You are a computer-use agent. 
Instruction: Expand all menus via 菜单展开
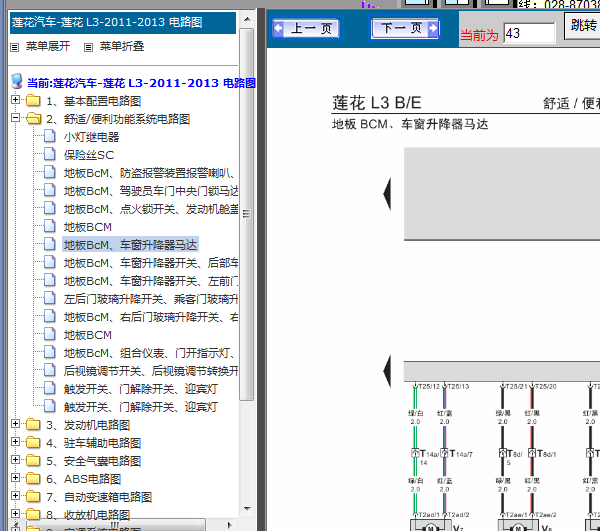pos(48,46)
